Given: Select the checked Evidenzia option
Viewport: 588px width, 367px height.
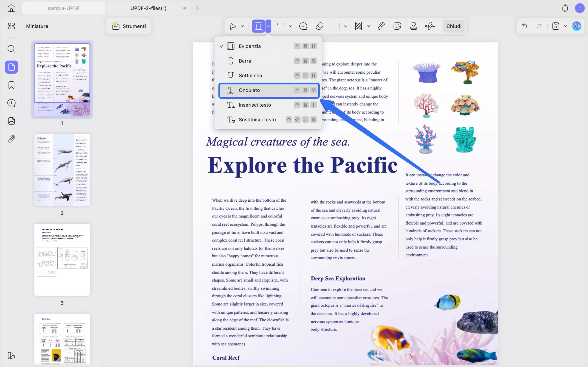Looking at the screenshot, I should tap(249, 46).
